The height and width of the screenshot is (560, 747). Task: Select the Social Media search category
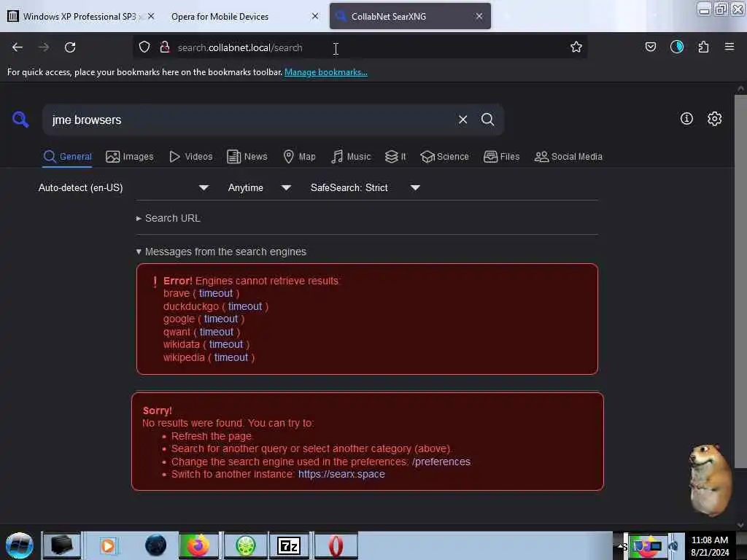click(568, 156)
